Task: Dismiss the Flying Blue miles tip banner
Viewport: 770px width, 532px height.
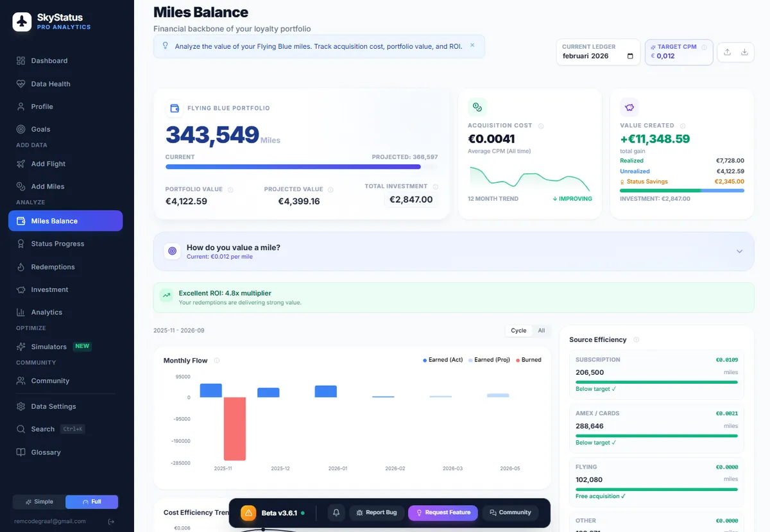Action: point(472,46)
